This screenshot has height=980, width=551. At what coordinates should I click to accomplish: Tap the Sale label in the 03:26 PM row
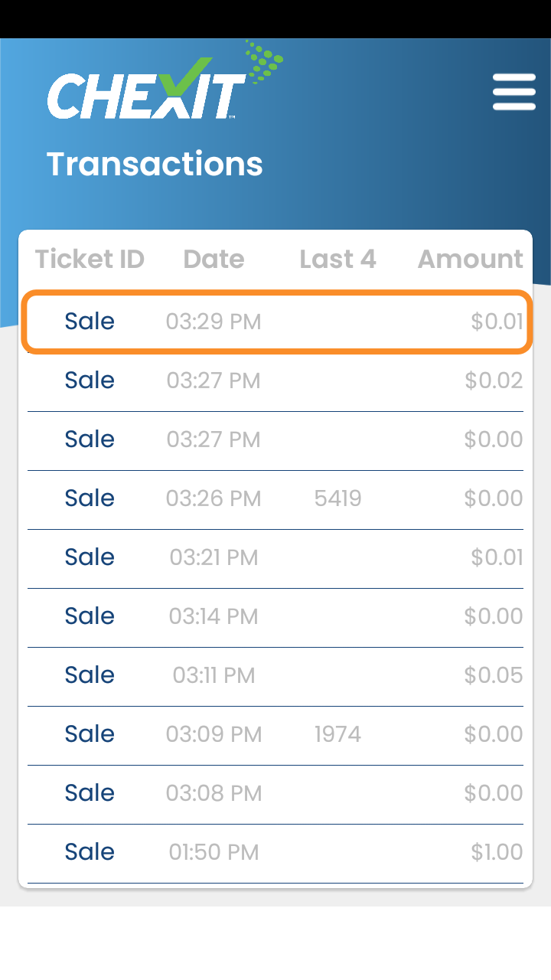tap(90, 498)
